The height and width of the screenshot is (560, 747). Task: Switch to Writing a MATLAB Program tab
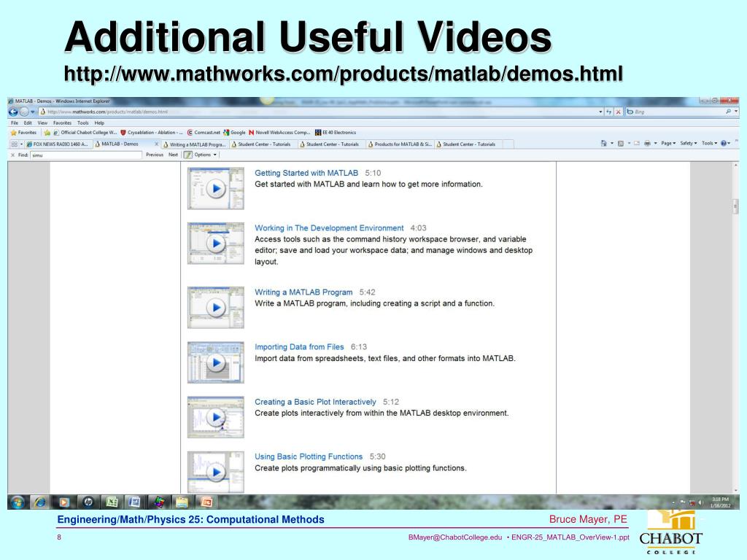194,144
